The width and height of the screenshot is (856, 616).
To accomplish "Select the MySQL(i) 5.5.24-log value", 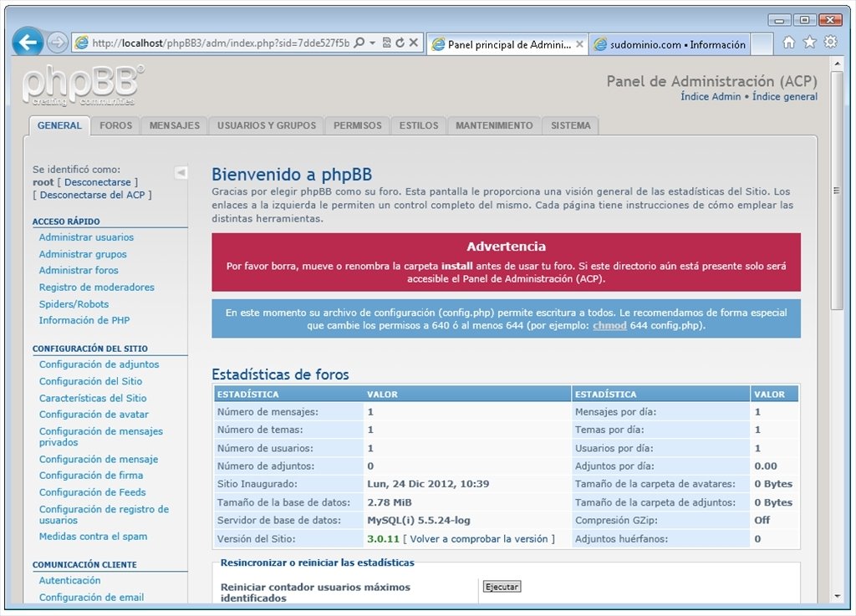I will (x=419, y=521).
